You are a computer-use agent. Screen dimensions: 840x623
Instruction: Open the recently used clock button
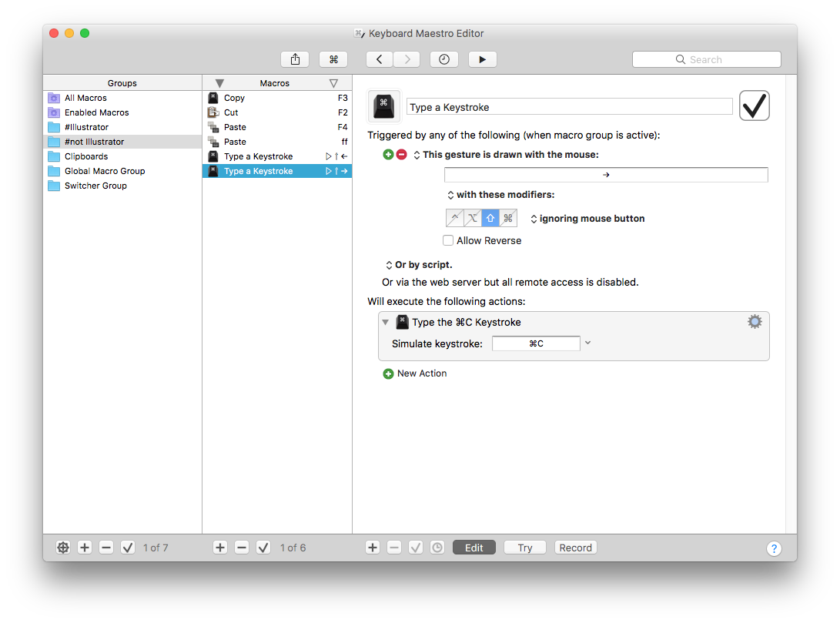point(444,59)
